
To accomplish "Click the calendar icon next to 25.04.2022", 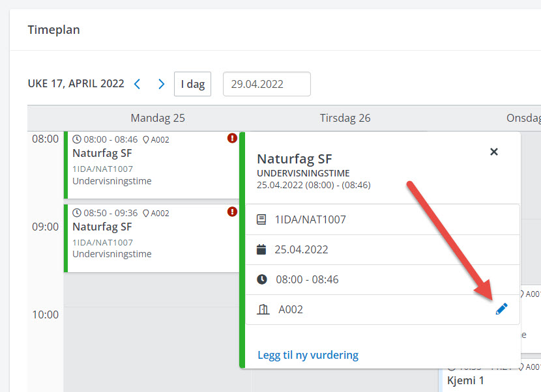I will 262,249.
